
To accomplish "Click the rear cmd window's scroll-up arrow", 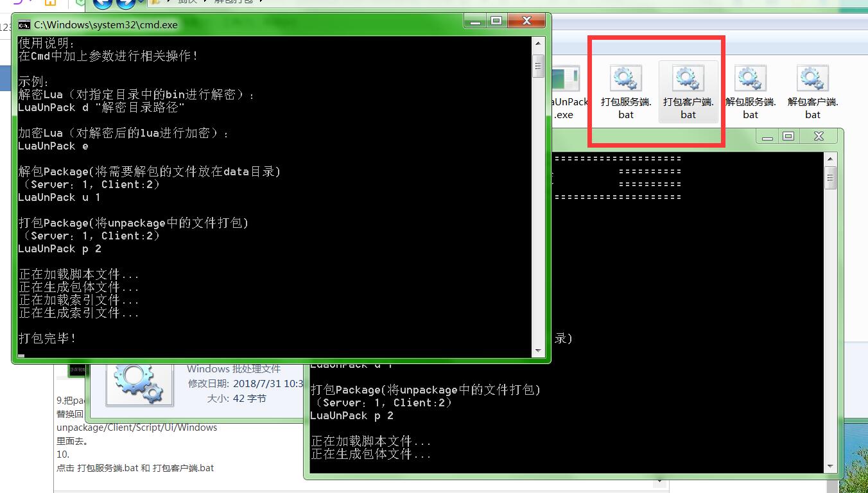I will pyautogui.click(x=830, y=159).
